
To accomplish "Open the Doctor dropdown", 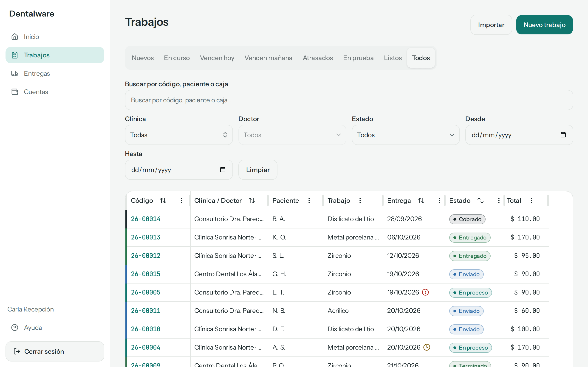I will pos(292,135).
